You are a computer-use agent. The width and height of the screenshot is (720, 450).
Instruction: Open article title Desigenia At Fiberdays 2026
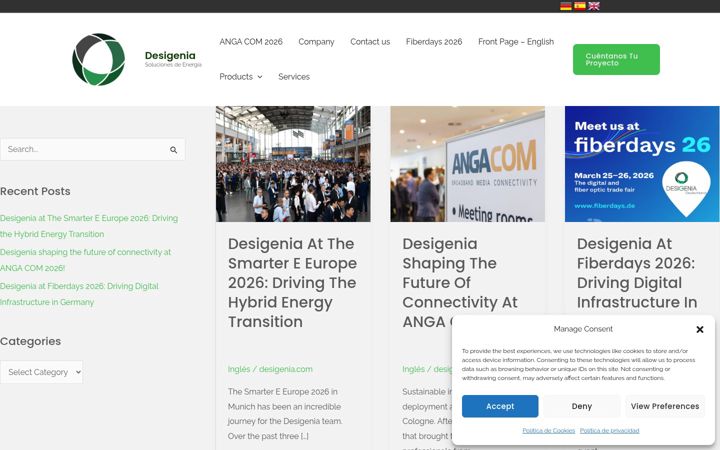[x=637, y=273]
